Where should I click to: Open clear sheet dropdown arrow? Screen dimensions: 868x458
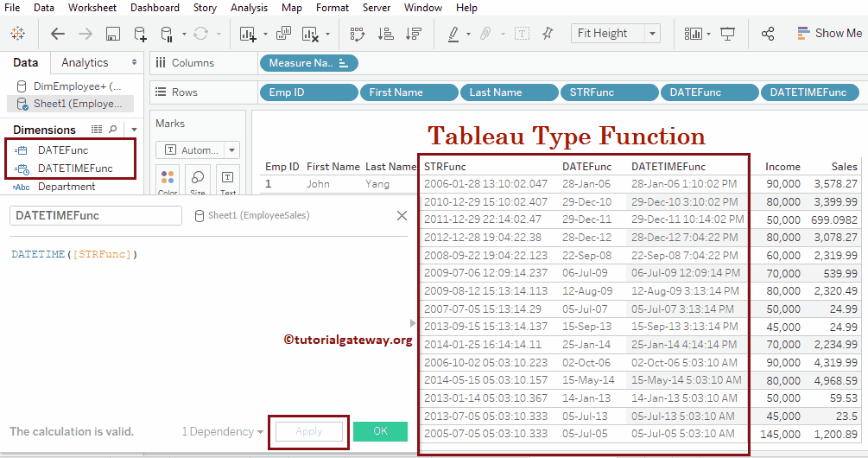(x=327, y=35)
